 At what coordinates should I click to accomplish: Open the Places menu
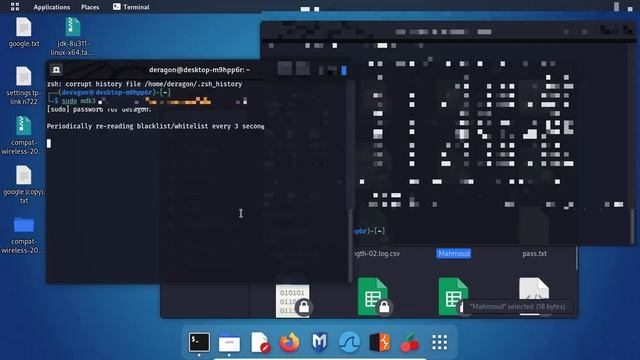(90, 7)
